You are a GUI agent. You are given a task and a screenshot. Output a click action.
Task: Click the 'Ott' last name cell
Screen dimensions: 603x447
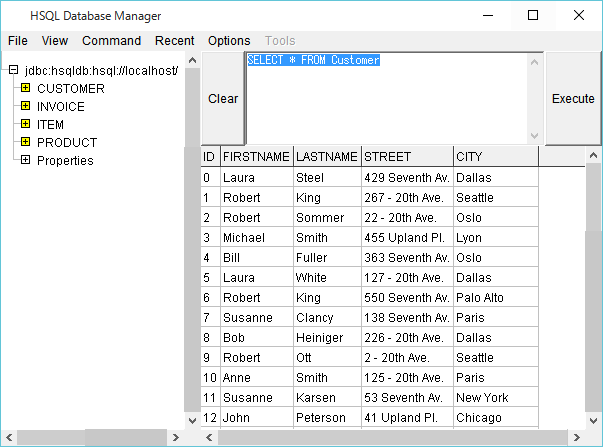coord(327,357)
